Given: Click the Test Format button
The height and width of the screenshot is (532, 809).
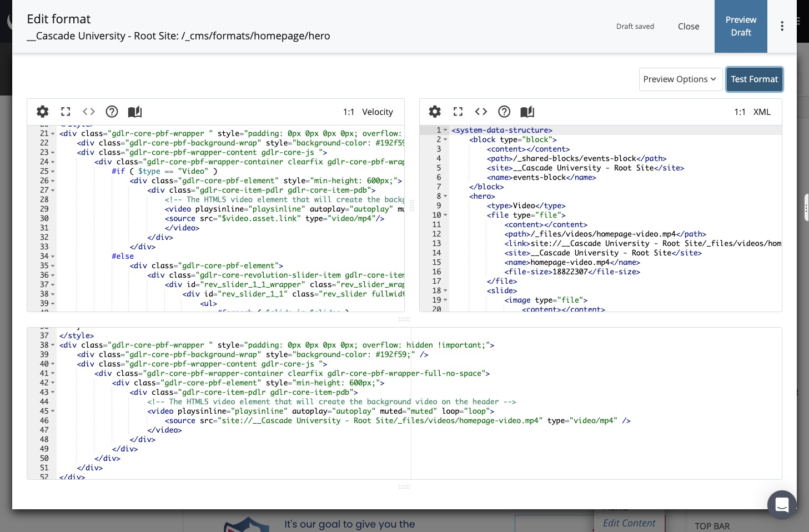Looking at the screenshot, I should point(754,79).
